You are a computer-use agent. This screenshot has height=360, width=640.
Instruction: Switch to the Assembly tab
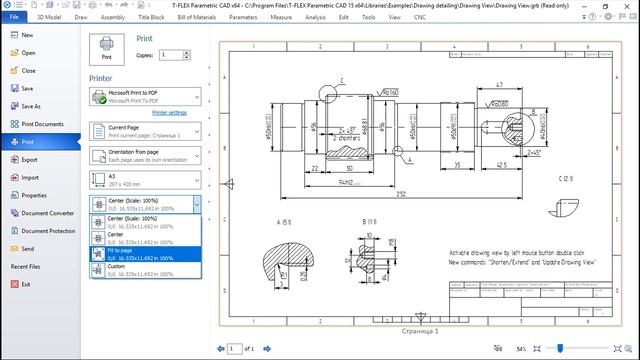[113, 17]
